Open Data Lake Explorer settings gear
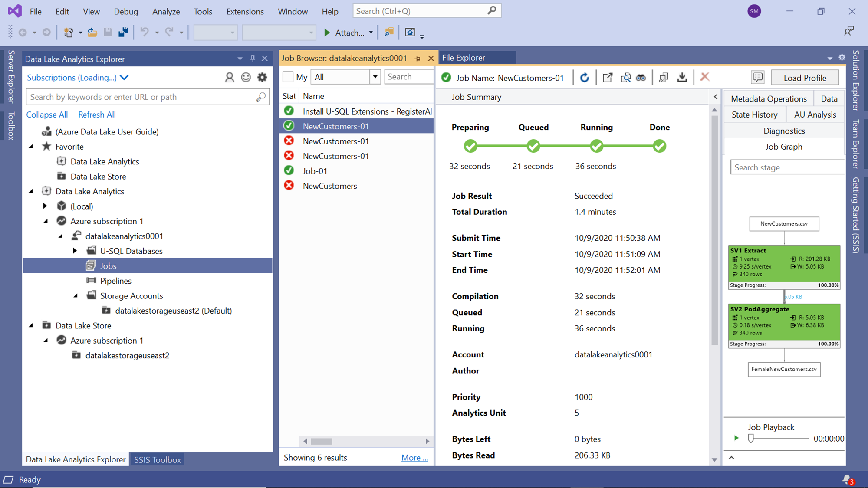The image size is (868, 488). coord(262,77)
